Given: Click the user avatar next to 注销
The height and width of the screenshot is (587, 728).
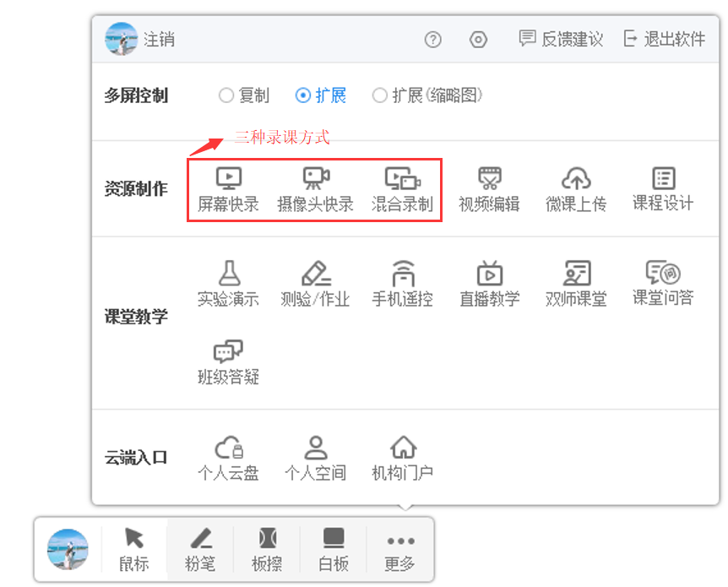Looking at the screenshot, I should point(121,39).
